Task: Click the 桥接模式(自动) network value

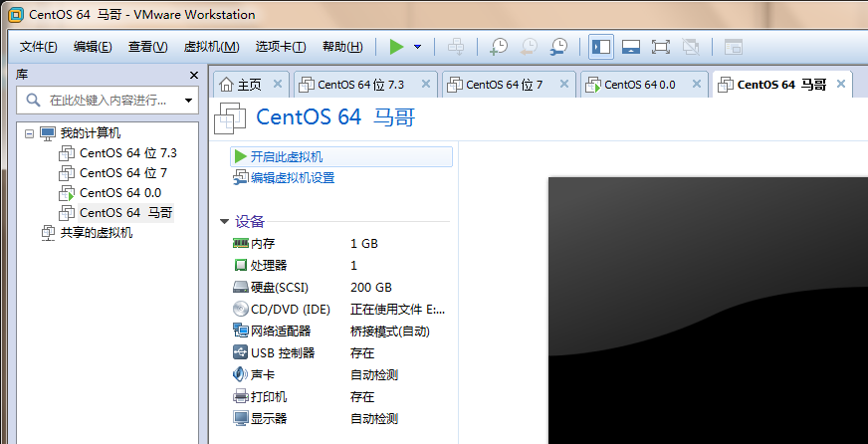Action: click(x=390, y=332)
